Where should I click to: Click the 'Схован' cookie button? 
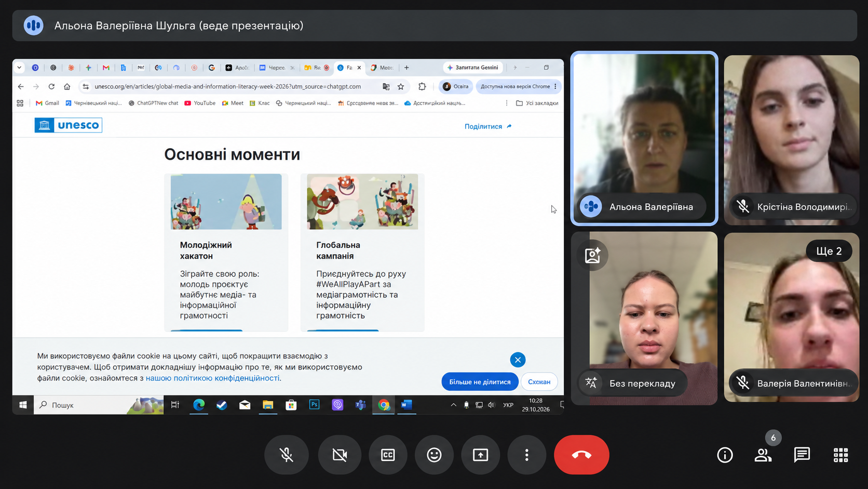tap(539, 382)
